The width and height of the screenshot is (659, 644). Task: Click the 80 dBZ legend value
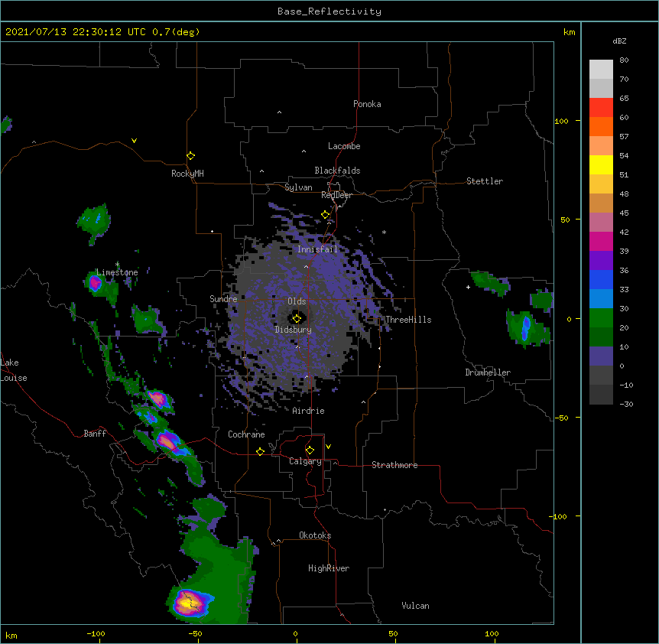pos(624,60)
